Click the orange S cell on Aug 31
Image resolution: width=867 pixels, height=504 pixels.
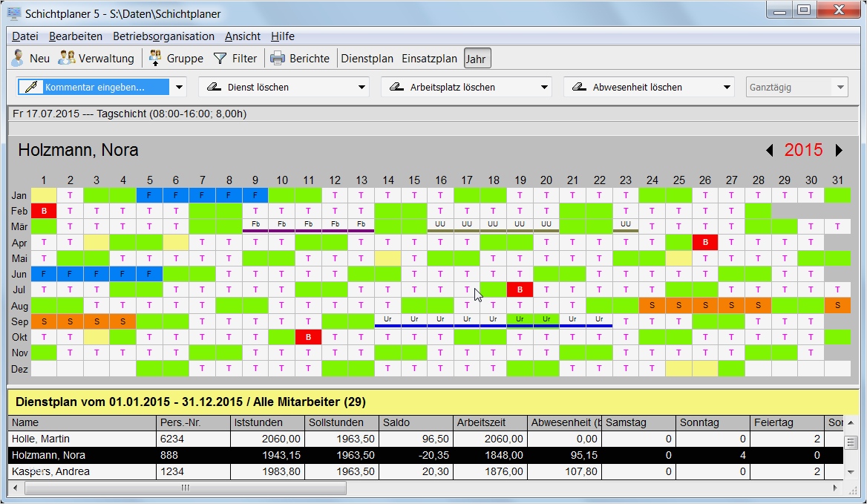pyautogui.click(x=838, y=305)
